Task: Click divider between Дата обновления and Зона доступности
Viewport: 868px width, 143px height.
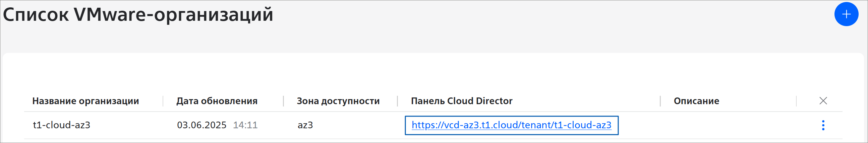Action: point(283,101)
